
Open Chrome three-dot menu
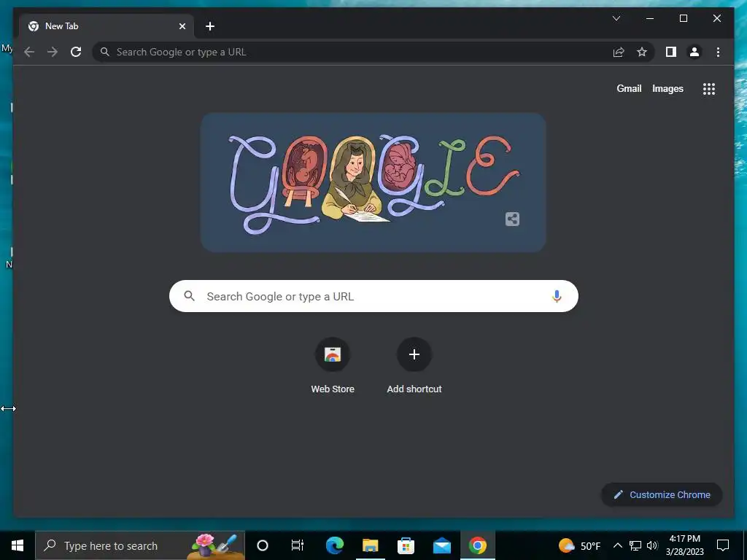pos(718,52)
